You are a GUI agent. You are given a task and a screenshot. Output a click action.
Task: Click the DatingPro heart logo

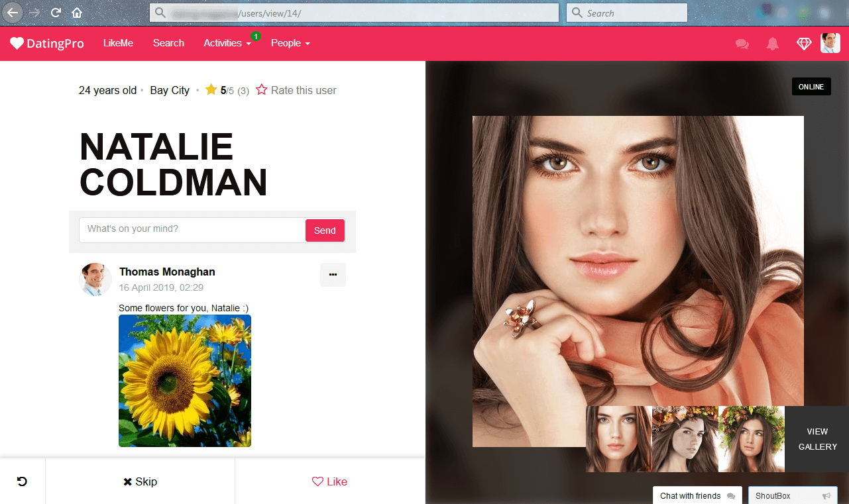(17, 43)
